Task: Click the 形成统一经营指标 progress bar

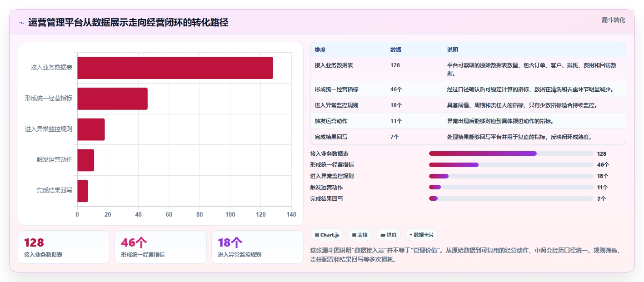Action: 511,165
